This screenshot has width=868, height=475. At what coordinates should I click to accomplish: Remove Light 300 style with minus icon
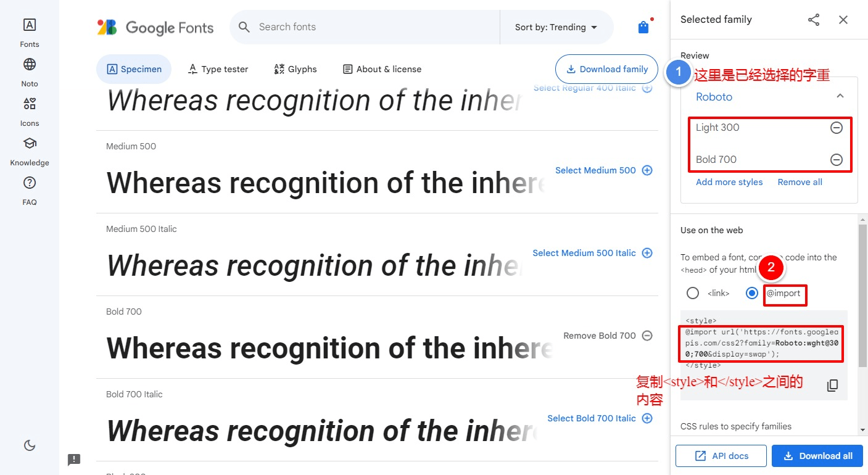pyautogui.click(x=836, y=128)
